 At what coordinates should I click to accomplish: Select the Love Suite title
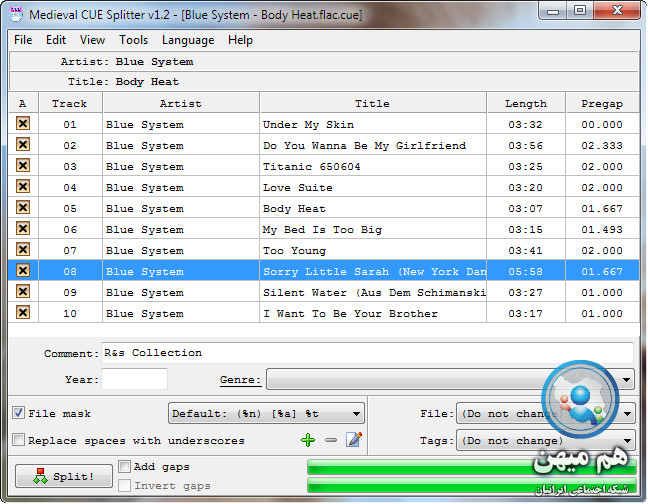tap(373, 187)
